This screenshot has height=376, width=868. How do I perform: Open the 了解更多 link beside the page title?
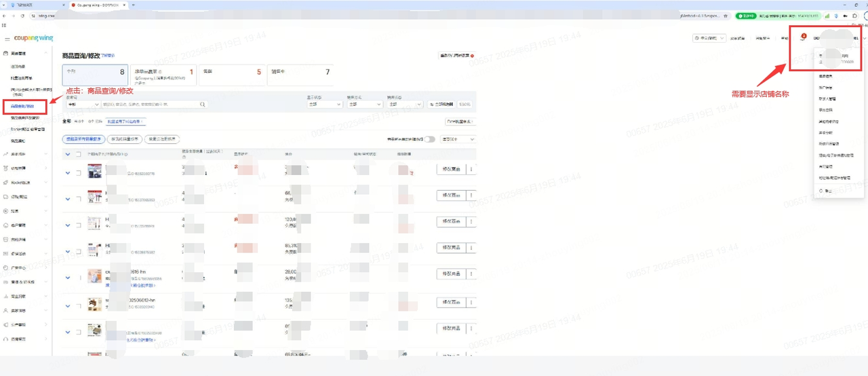click(x=108, y=55)
